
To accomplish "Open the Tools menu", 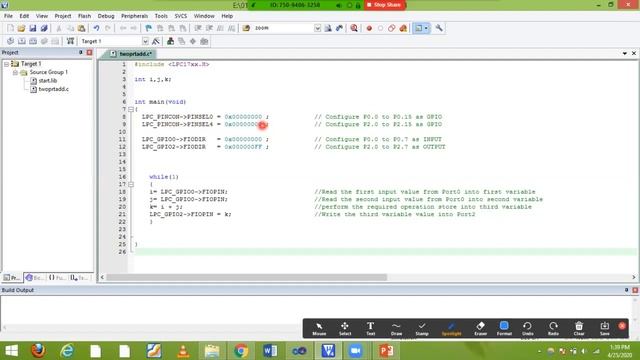I will (161, 16).
